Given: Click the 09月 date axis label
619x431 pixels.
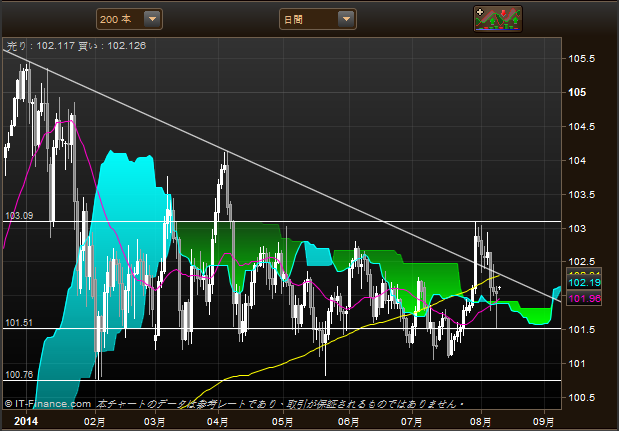Looking at the screenshot, I should point(544,422).
